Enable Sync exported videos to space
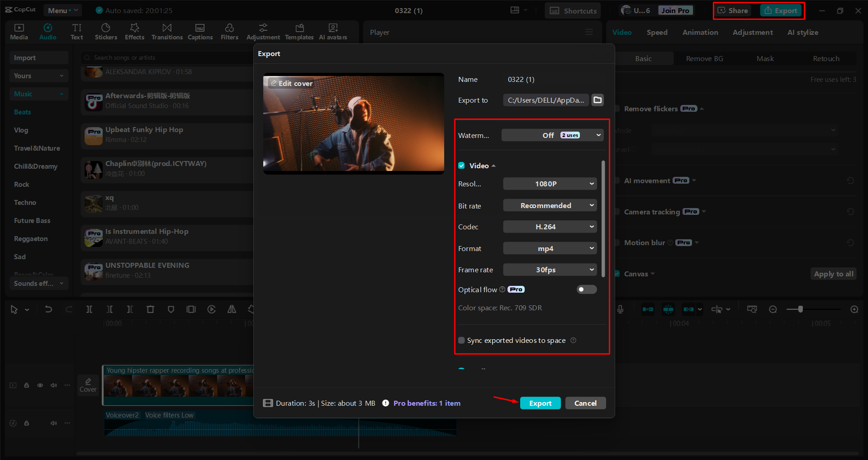 click(461, 340)
